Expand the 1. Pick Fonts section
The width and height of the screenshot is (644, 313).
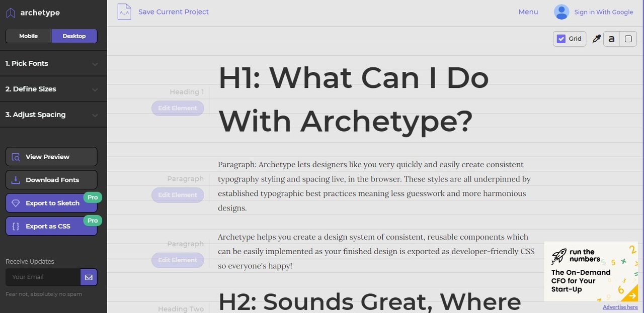(x=53, y=64)
